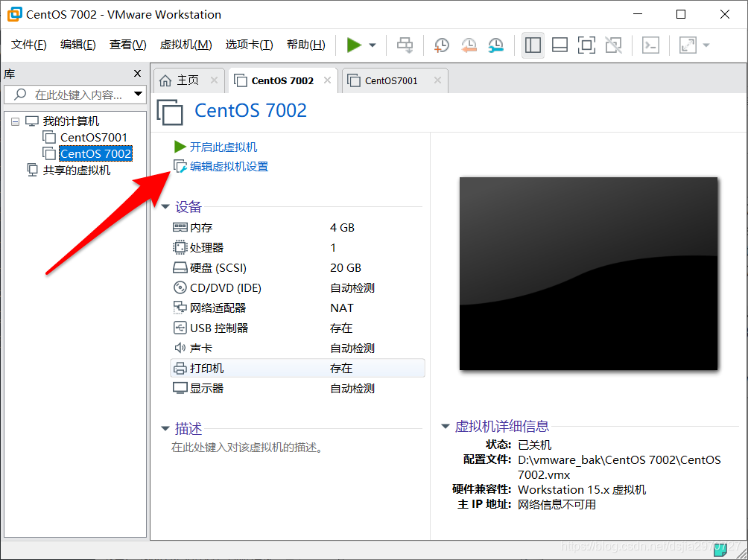
Task: Click the green power-on play toolbar button
Action: 353,45
